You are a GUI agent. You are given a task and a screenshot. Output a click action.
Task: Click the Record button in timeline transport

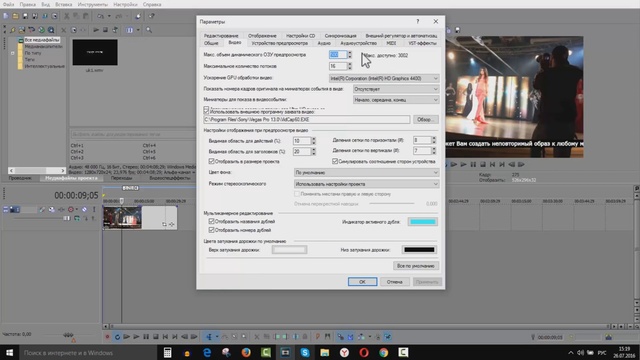[107, 337]
